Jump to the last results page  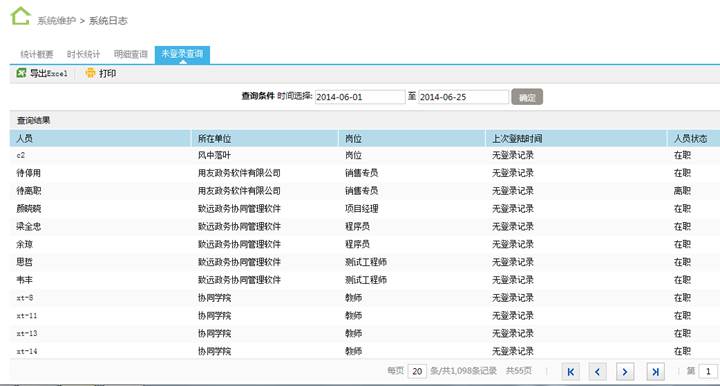click(x=655, y=372)
